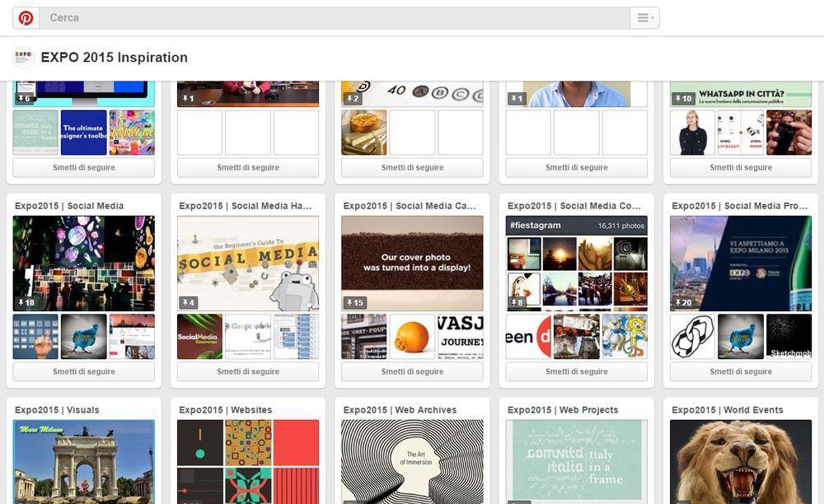
Task: Open the Sketchmob thumbnail
Action: [789, 337]
